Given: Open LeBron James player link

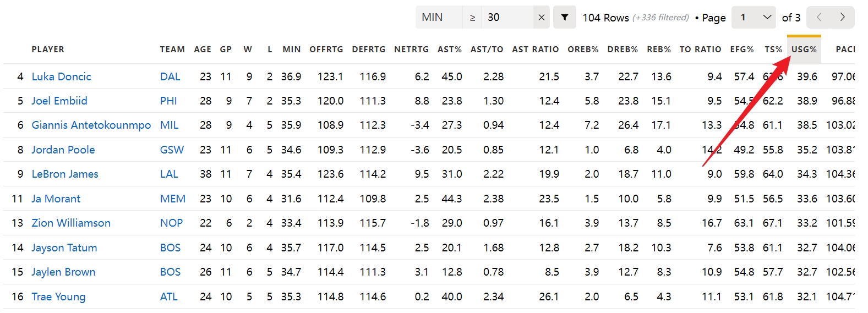Looking at the screenshot, I should [x=65, y=174].
